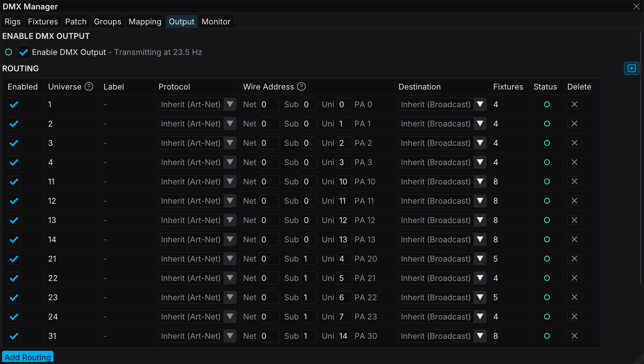Screen dimensions: 644x364
Task: Open Destination dropdown for universe 2
Action: click(442, 124)
